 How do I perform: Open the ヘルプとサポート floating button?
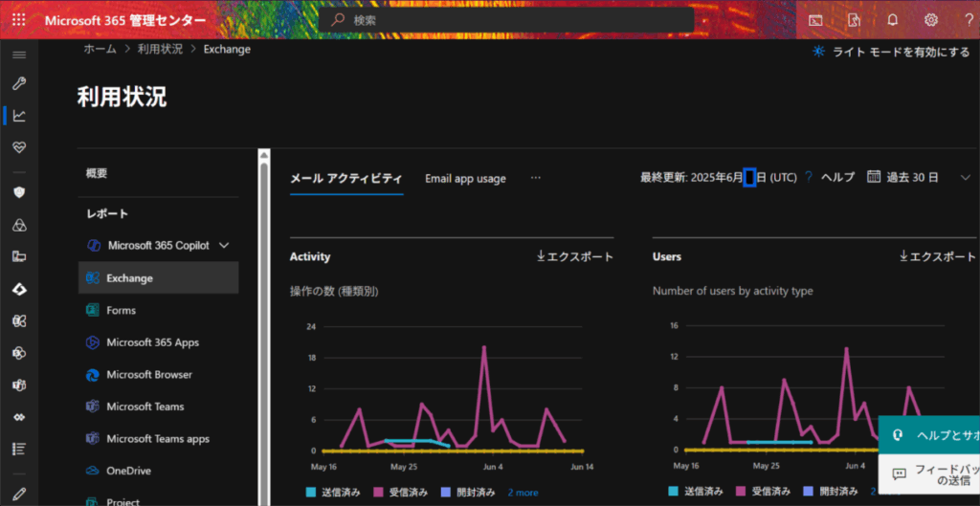coord(929,435)
